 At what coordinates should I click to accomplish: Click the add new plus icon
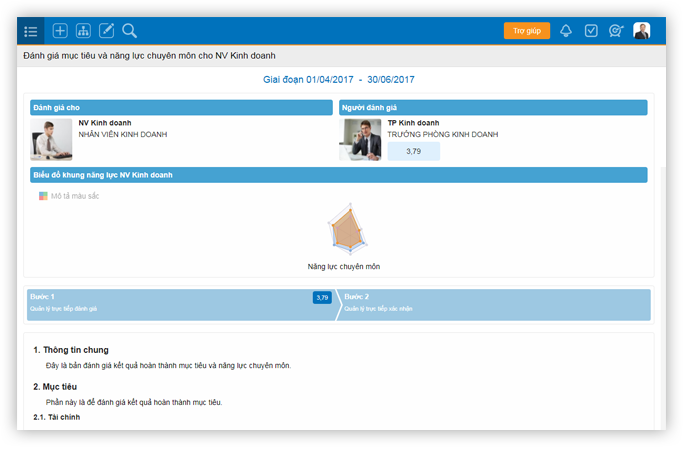point(60,31)
